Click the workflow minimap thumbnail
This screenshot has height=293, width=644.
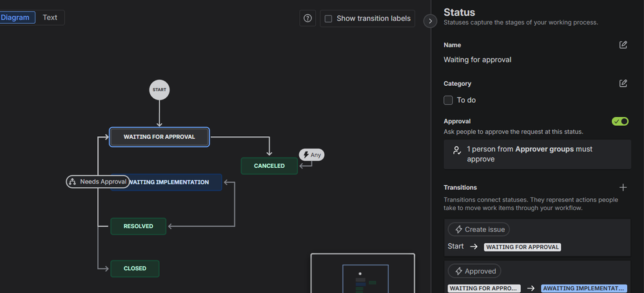coord(363,273)
